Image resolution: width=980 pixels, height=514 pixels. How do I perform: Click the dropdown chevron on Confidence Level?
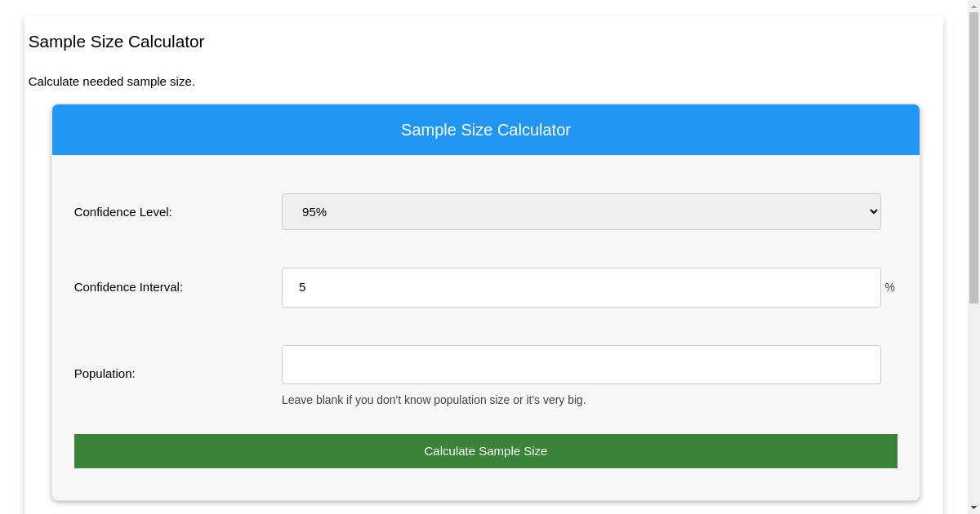point(871,211)
